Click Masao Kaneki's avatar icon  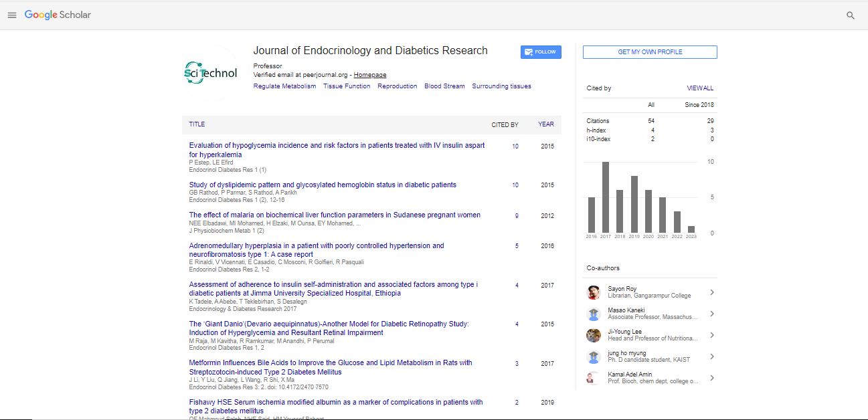tap(594, 314)
